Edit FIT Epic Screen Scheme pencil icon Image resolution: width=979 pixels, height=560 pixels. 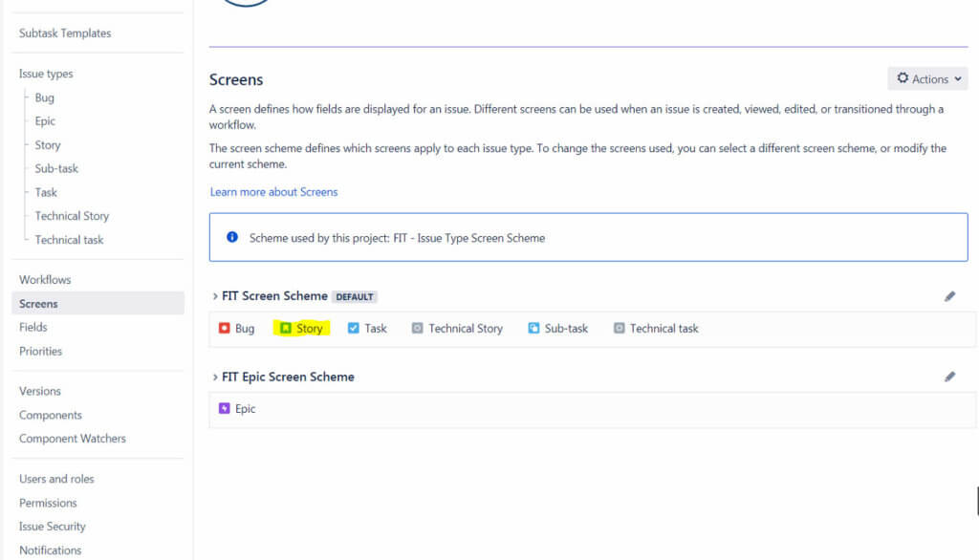[949, 377]
